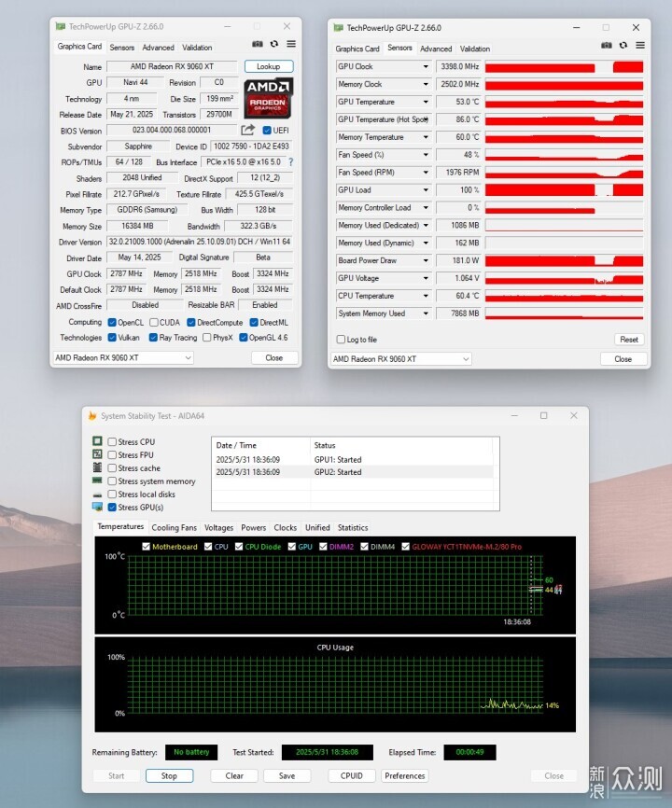Open the GPU Temperature sensor dropdown

pyautogui.click(x=426, y=102)
